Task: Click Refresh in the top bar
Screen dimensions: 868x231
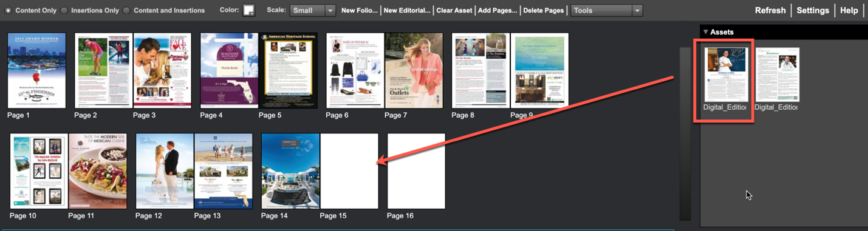Action: click(x=770, y=10)
